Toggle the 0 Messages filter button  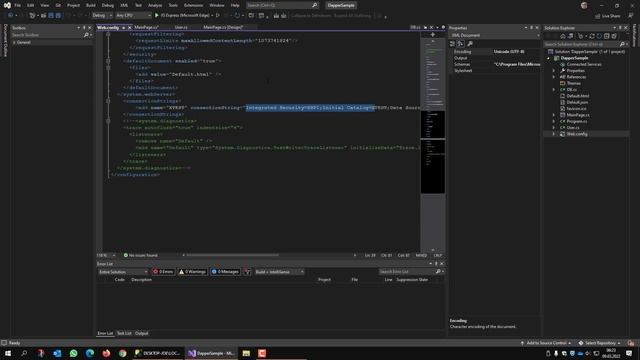[225, 272]
